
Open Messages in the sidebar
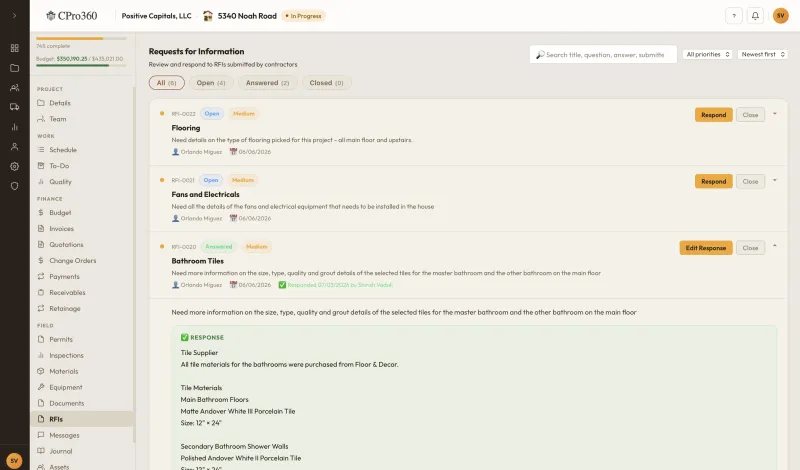pos(82,435)
